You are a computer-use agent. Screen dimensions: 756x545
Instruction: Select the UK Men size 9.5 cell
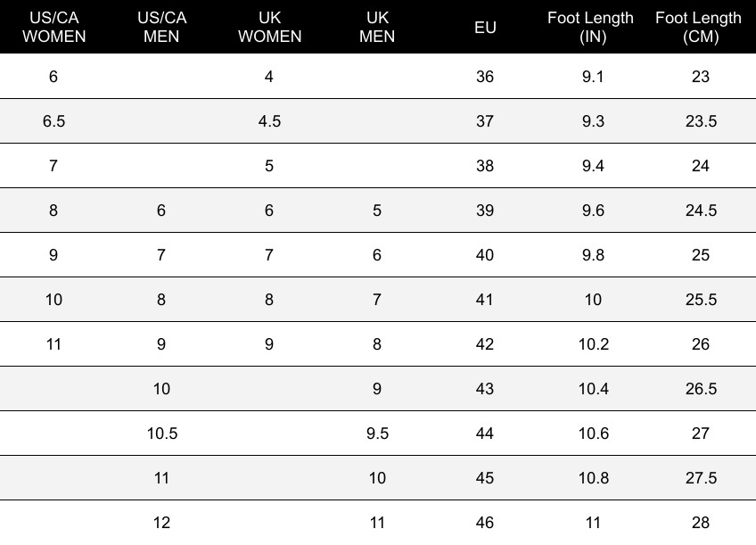pyautogui.click(x=377, y=434)
